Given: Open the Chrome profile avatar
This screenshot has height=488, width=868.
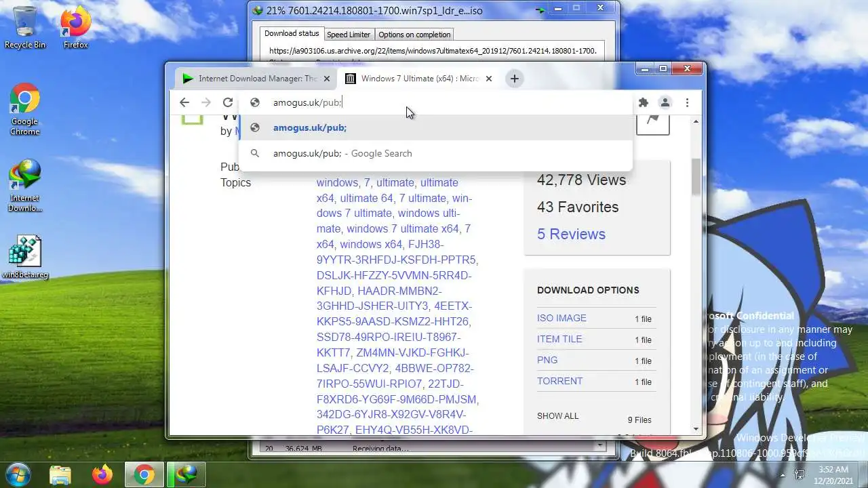Looking at the screenshot, I should click(x=665, y=102).
